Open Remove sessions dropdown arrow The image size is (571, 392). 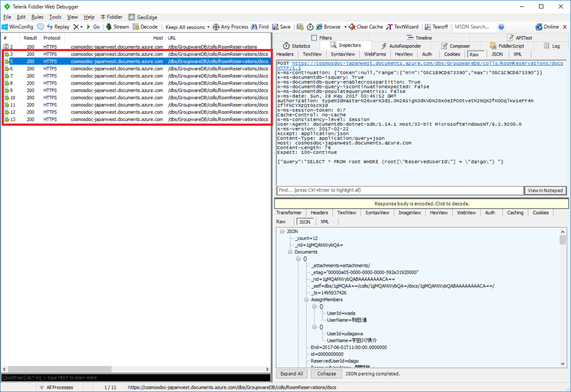tap(81, 27)
